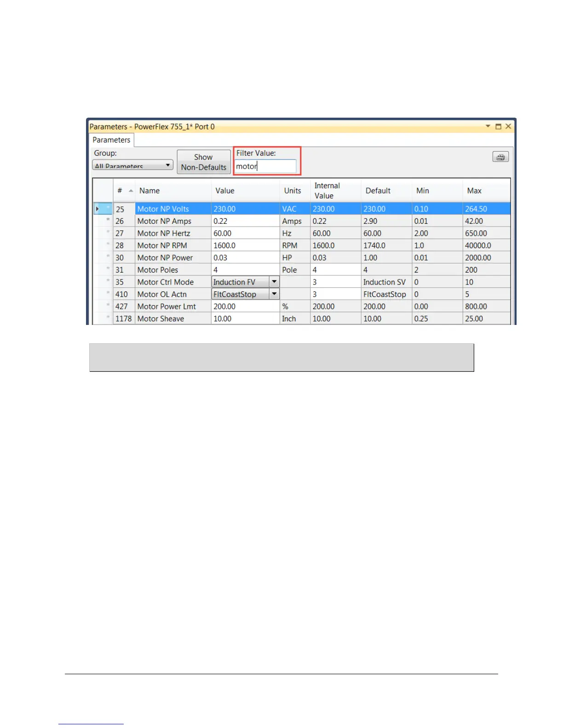Click the row selector arrow for parameter 25
The image size is (563, 728).
(98, 209)
